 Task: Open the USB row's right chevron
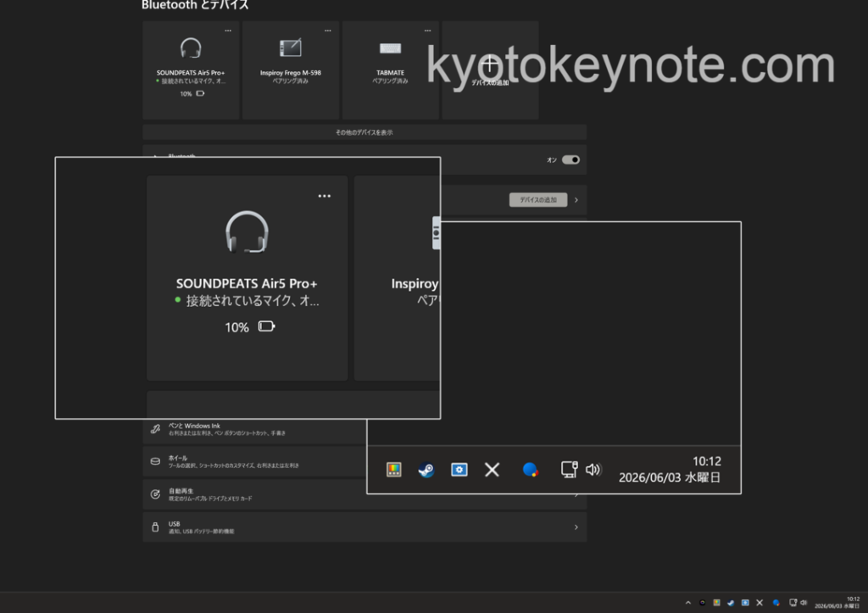click(576, 527)
